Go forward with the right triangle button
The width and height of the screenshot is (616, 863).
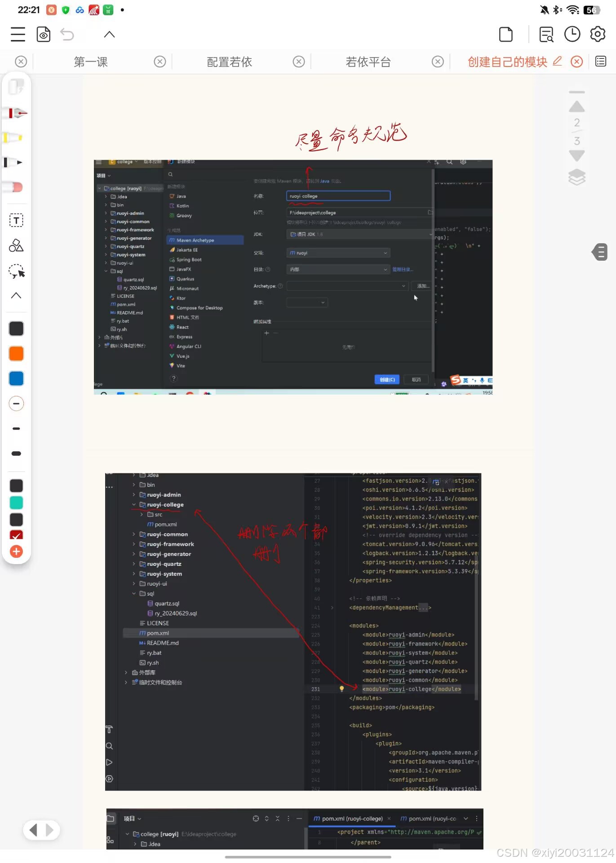50,830
